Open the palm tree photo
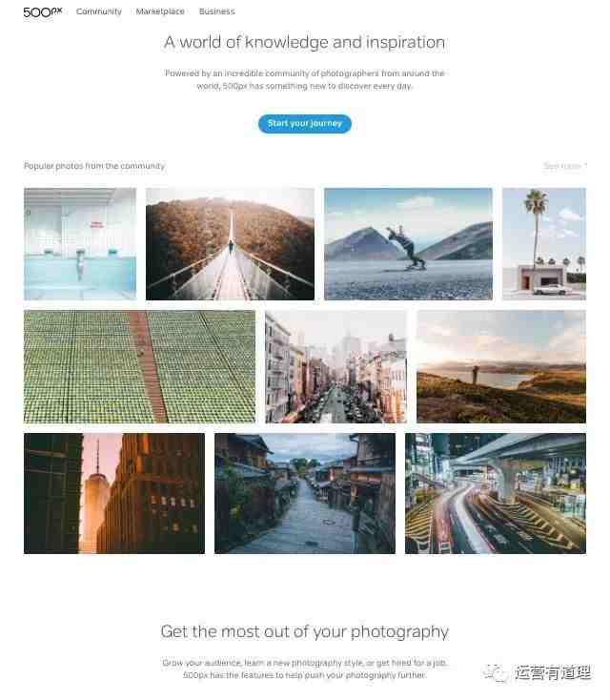This screenshot has height=700, width=610. coord(544,244)
